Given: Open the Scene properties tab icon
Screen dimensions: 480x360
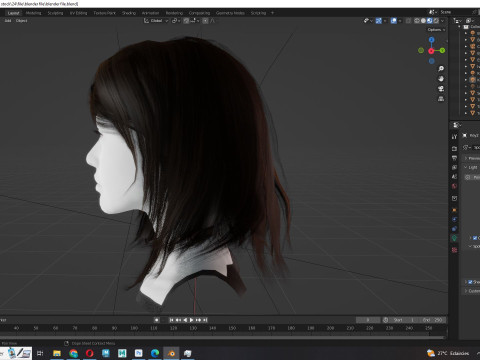Looking at the screenshot, I should pyautogui.click(x=454, y=177).
